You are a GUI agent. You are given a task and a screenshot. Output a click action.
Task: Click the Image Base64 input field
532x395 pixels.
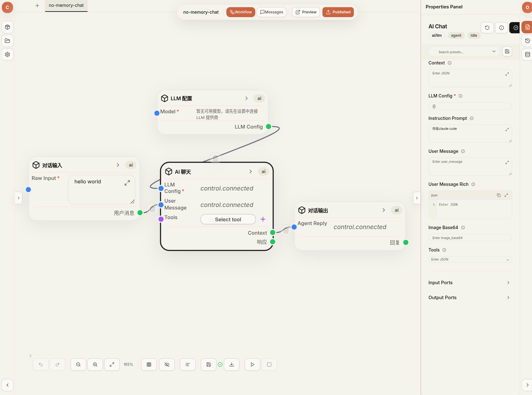tap(470, 238)
